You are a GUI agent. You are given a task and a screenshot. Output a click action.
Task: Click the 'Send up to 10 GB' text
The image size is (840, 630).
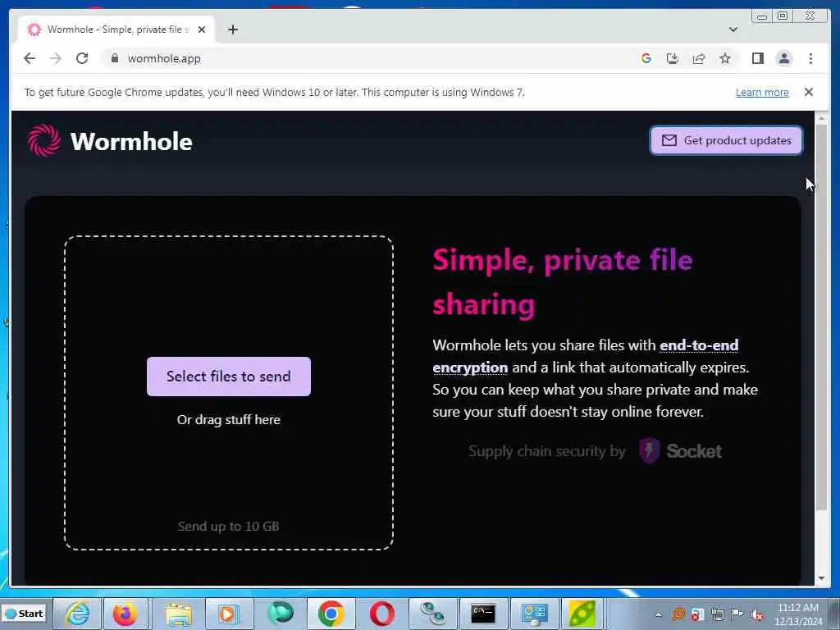click(229, 526)
